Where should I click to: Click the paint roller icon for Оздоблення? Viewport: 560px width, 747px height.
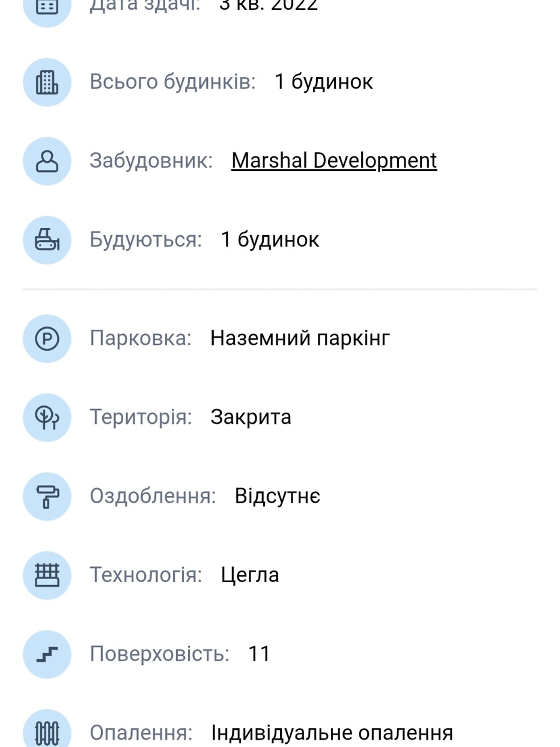coord(46,496)
